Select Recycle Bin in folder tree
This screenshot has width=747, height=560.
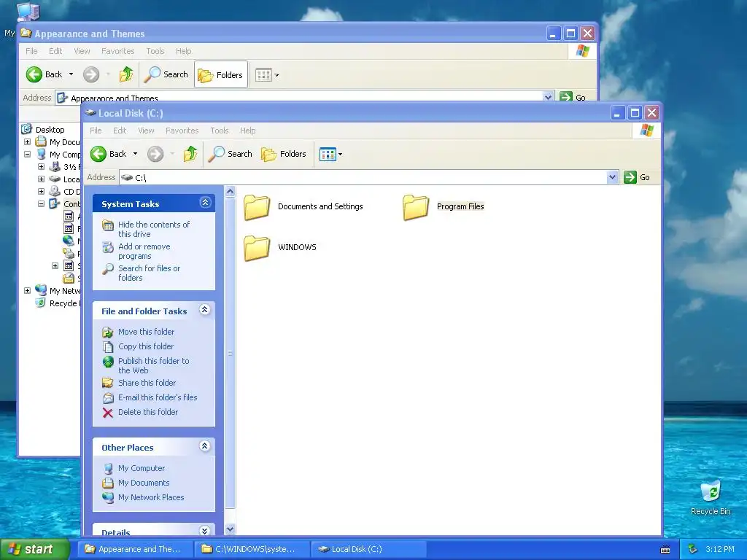click(64, 303)
